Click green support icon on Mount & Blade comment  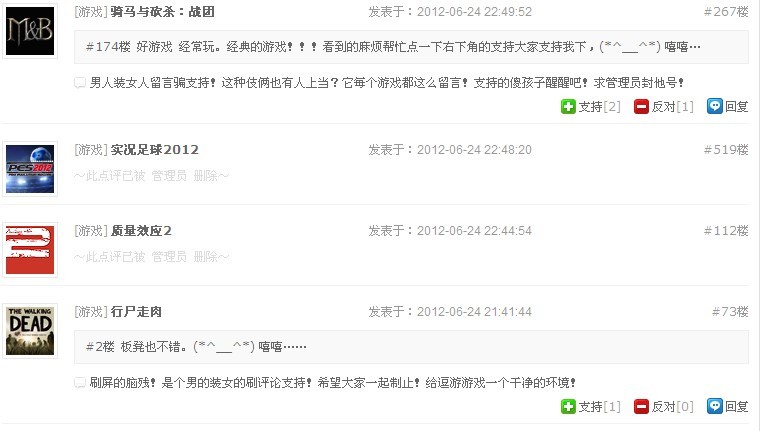[568, 106]
